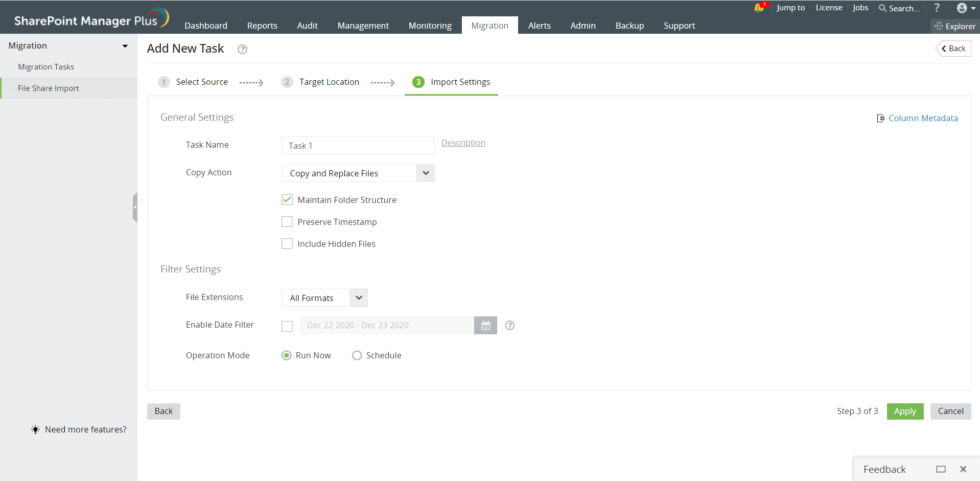980x481 pixels.
Task: Uncheck Maintain Folder Structure checkbox
Action: [287, 200]
